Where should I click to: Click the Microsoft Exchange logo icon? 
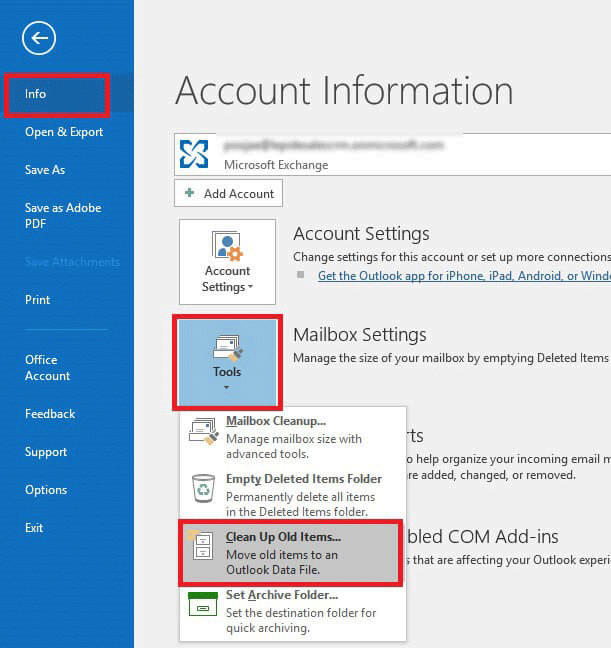[x=194, y=154]
